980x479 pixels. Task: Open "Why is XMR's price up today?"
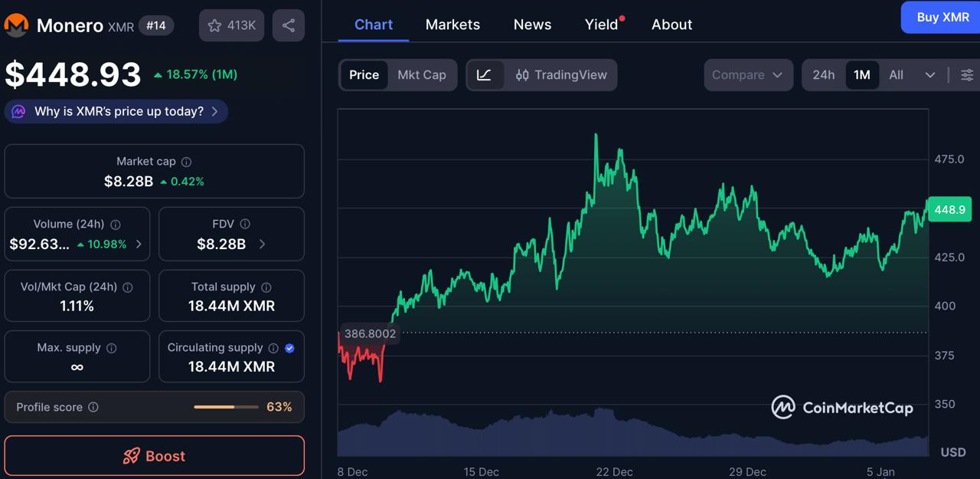[x=116, y=111]
